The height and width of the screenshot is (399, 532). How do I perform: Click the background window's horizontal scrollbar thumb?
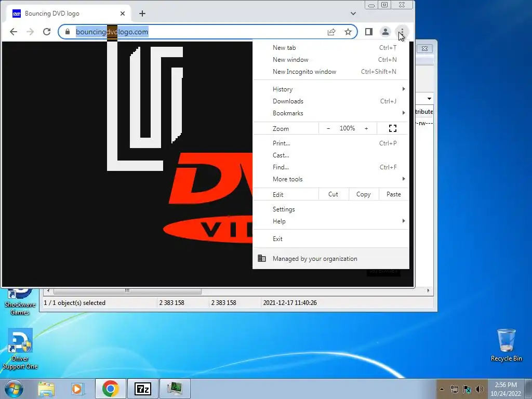click(x=127, y=291)
